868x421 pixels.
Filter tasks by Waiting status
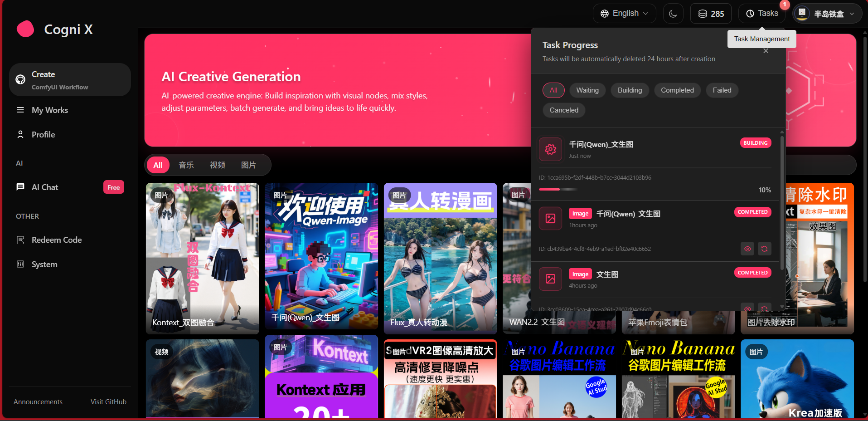(587, 90)
